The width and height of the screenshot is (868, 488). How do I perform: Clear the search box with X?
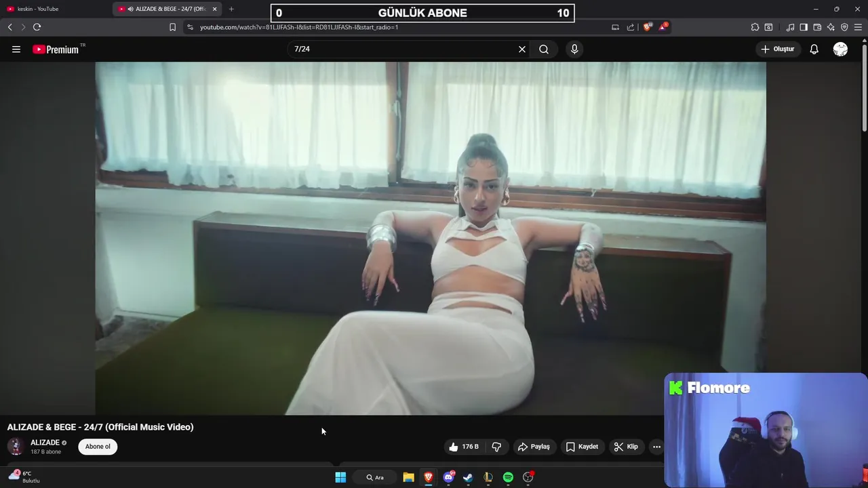pos(522,49)
